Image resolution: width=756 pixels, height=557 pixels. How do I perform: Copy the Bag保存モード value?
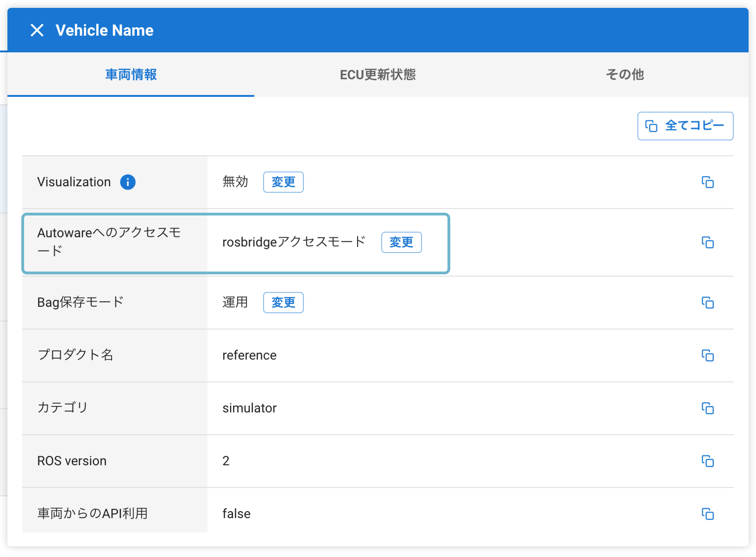tap(707, 302)
